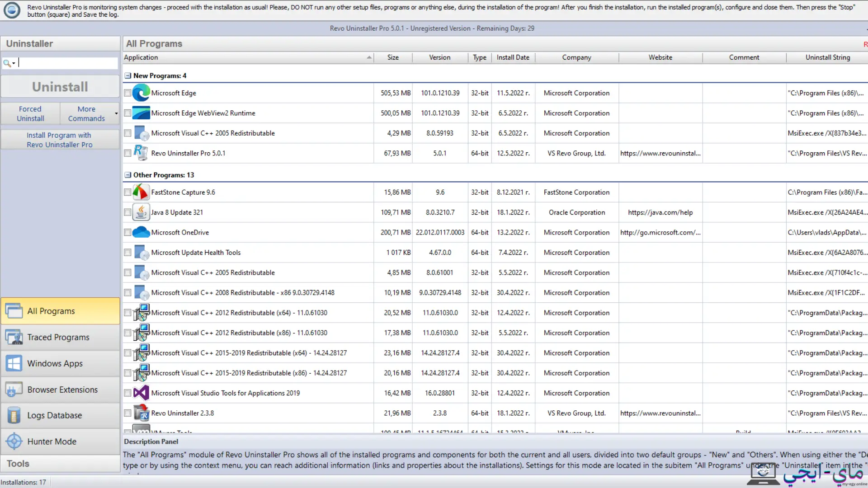Click the Revo monitoring stop icon in top banner
868x488 pixels.
(x=12, y=10)
